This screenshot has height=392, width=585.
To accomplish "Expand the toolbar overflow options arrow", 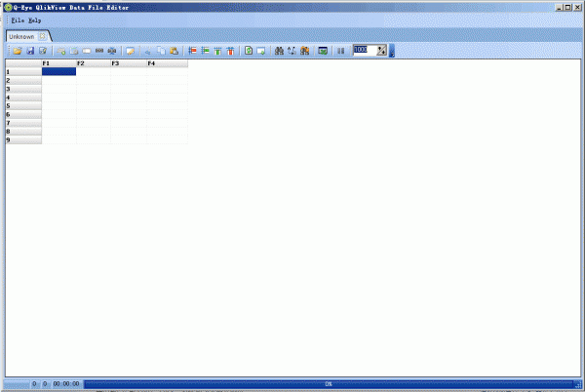I will [392, 51].
